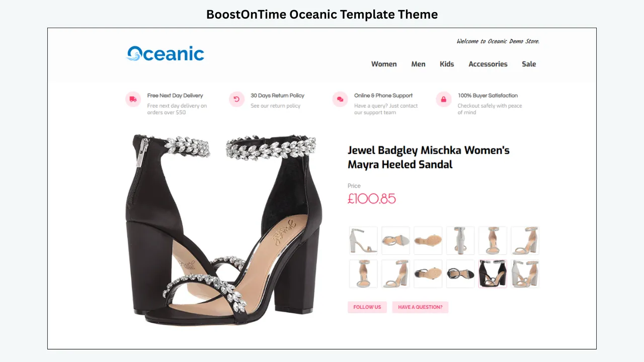
Task: Select the black sandal top-down view thumbnail
Action: 460,274
